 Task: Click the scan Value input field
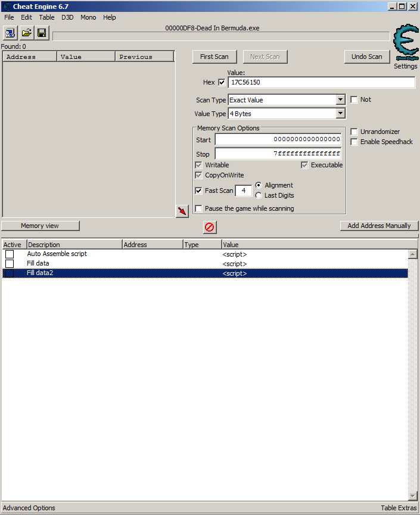click(x=322, y=82)
